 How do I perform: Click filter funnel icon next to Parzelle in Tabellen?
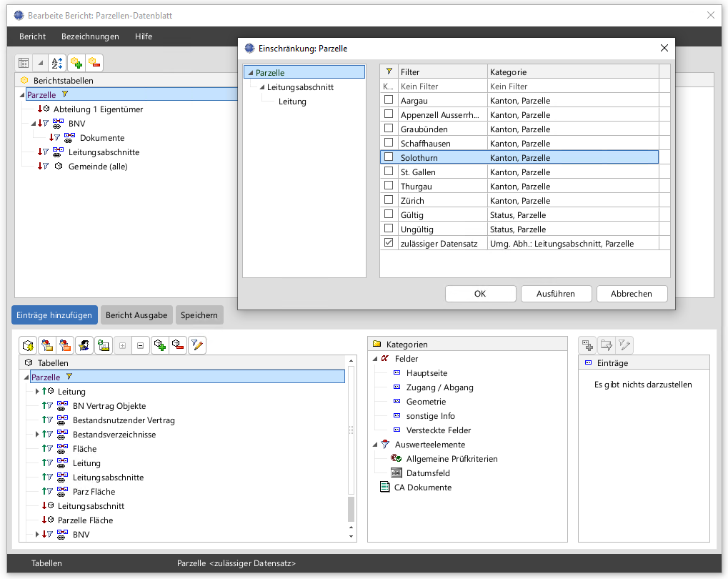click(x=69, y=377)
